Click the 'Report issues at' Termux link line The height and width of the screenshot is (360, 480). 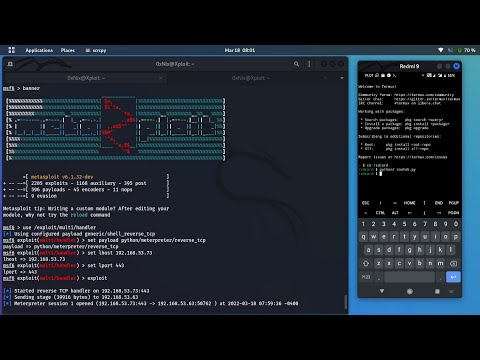(x=403, y=157)
